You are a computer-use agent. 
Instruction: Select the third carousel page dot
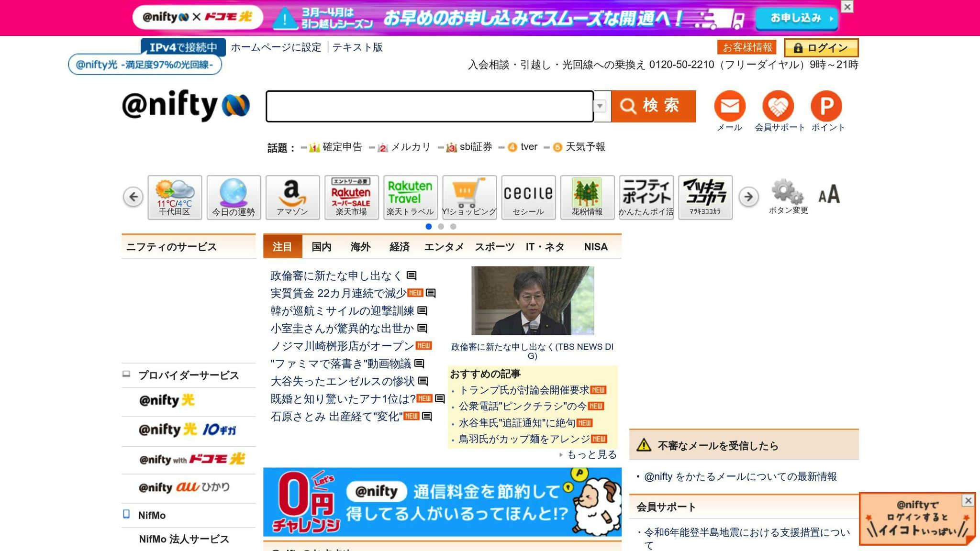(453, 227)
